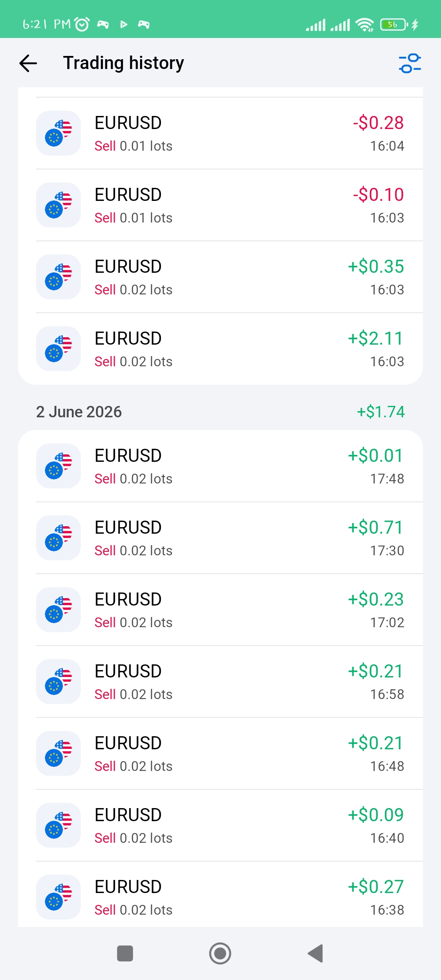The width and height of the screenshot is (441, 980).
Task: Tap the Android recent apps square button
Action: coord(125,953)
